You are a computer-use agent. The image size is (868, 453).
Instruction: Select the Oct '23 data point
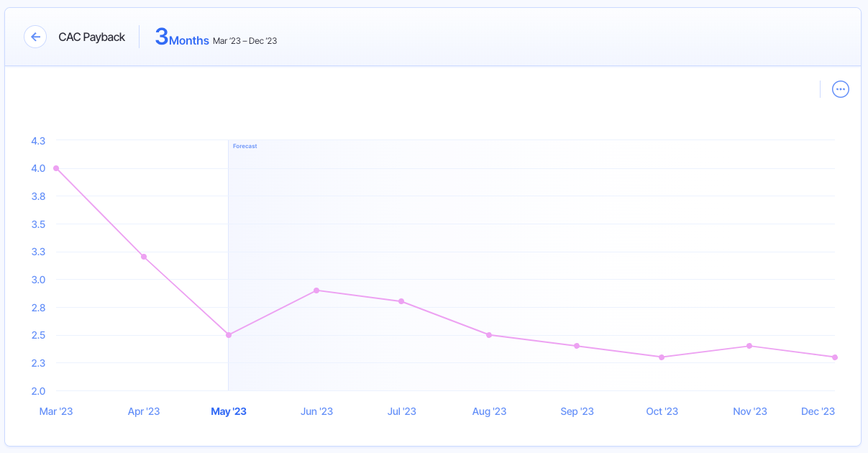(x=662, y=357)
